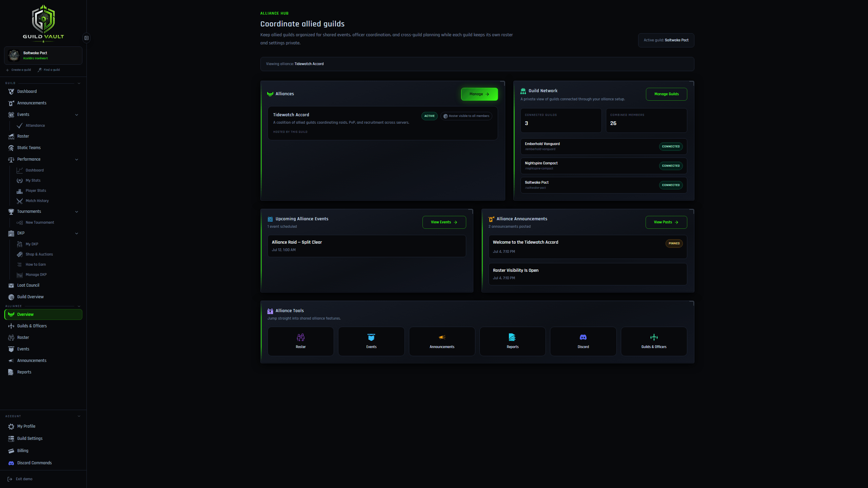The width and height of the screenshot is (868, 488).
Task: Open the Events alliance tool tile
Action: (x=371, y=341)
